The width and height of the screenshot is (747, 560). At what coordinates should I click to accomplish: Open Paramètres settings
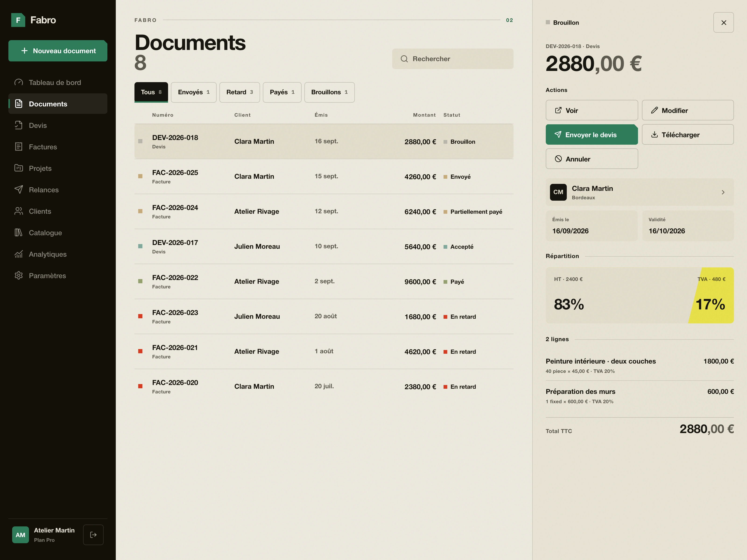(58, 275)
